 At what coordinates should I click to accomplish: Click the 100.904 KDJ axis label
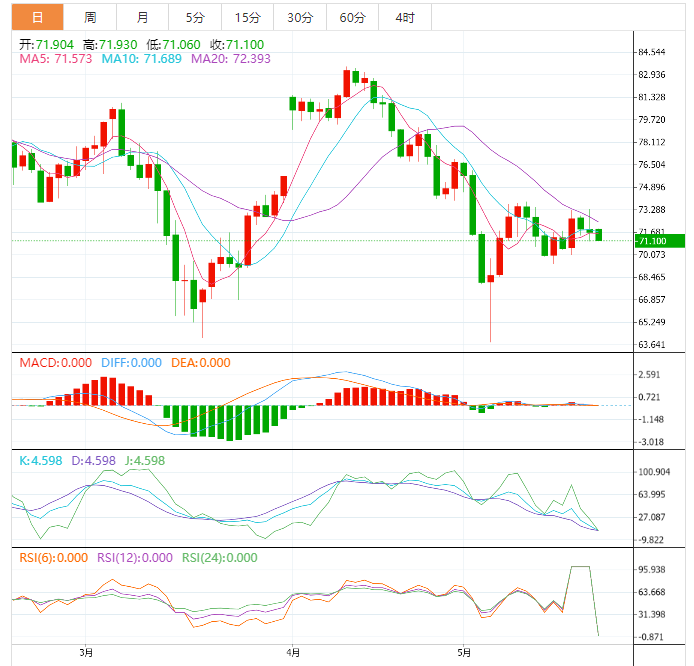pos(654,472)
